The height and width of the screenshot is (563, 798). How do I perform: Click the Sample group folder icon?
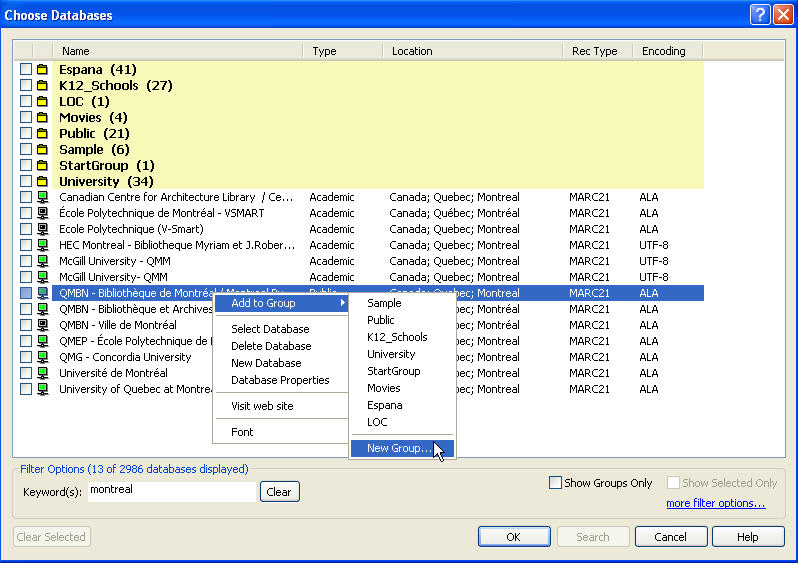[x=42, y=149]
